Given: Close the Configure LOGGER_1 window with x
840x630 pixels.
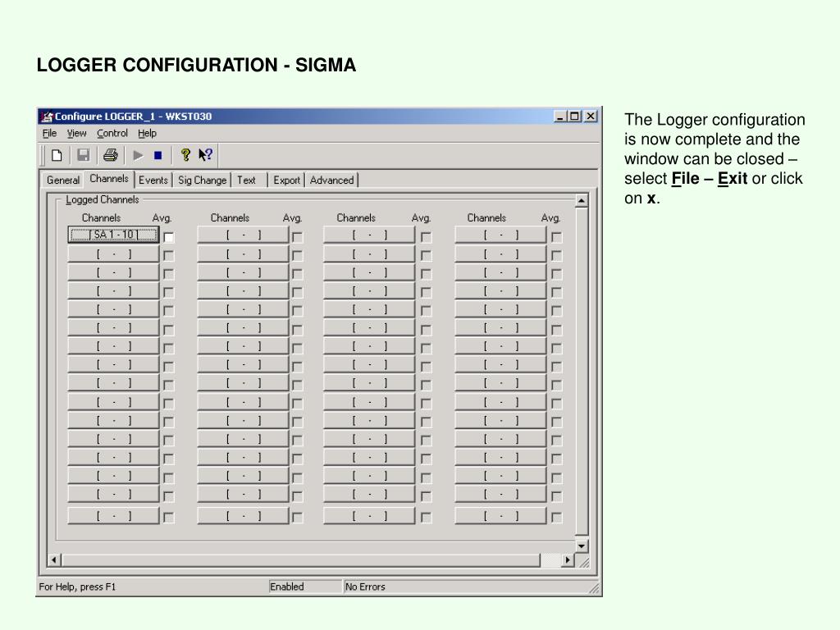Looking at the screenshot, I should 591,116.
